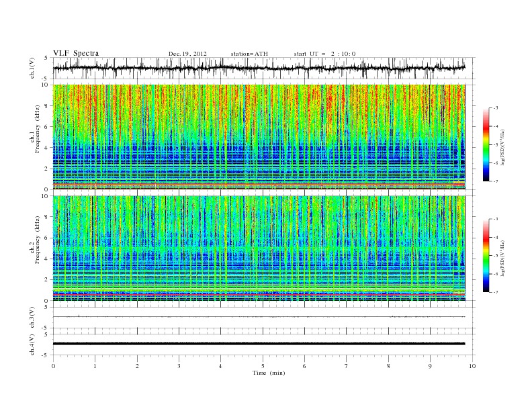This screenshot has width=532, height=411.
Task: Click the "-4" tick on the lower colorbar
Action: (496, 237)
